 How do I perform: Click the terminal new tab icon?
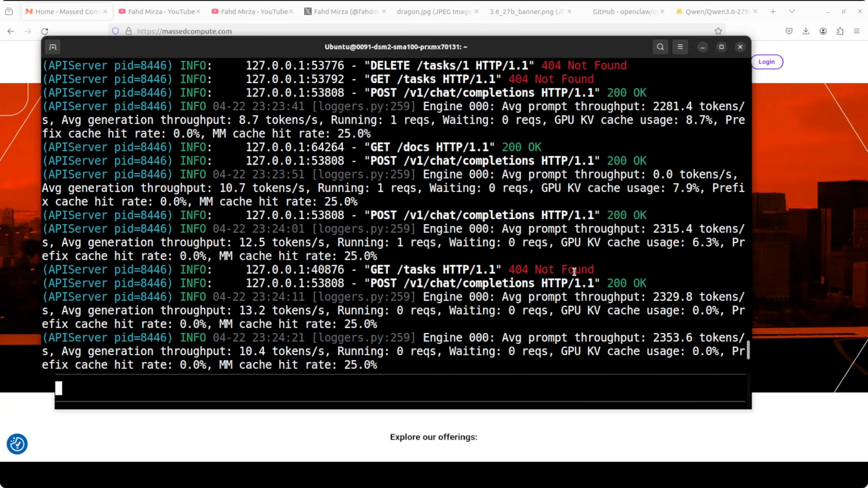click(53, 47)
